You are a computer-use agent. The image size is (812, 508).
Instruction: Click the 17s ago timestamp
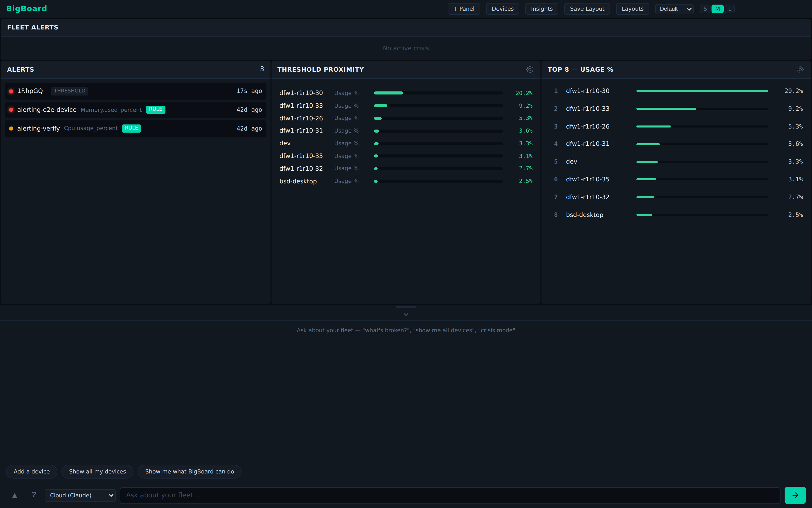tap(249, 91)
